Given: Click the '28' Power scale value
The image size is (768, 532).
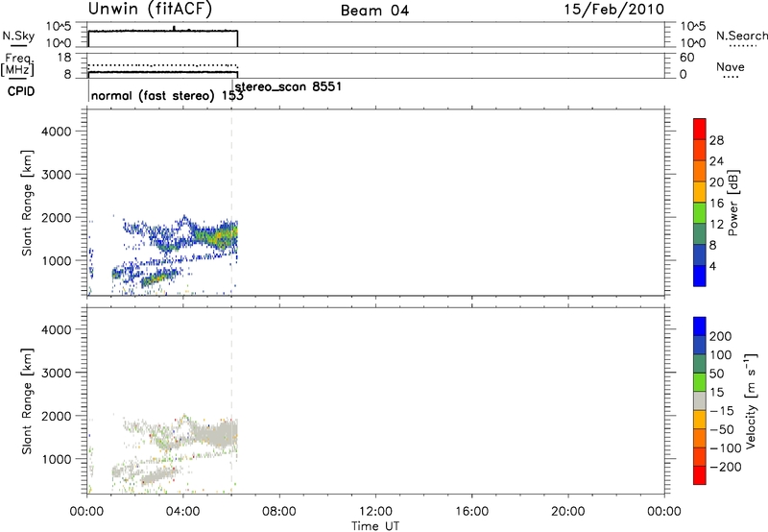Looking at the screenshot, I should (716, 140).
